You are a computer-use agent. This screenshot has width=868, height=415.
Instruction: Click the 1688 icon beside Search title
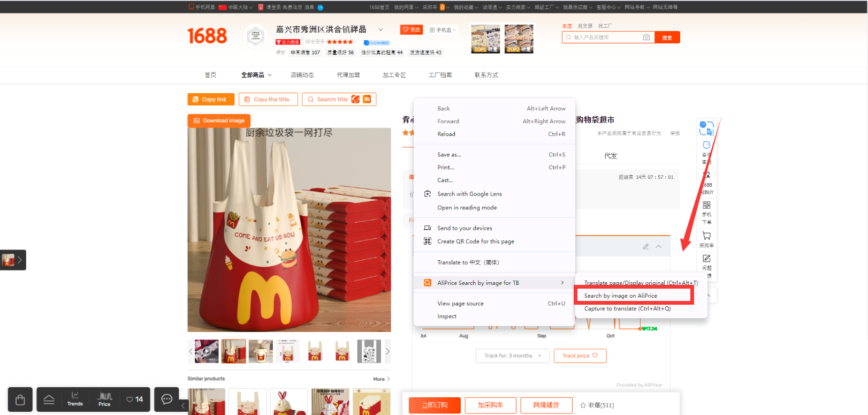(355, 99)
